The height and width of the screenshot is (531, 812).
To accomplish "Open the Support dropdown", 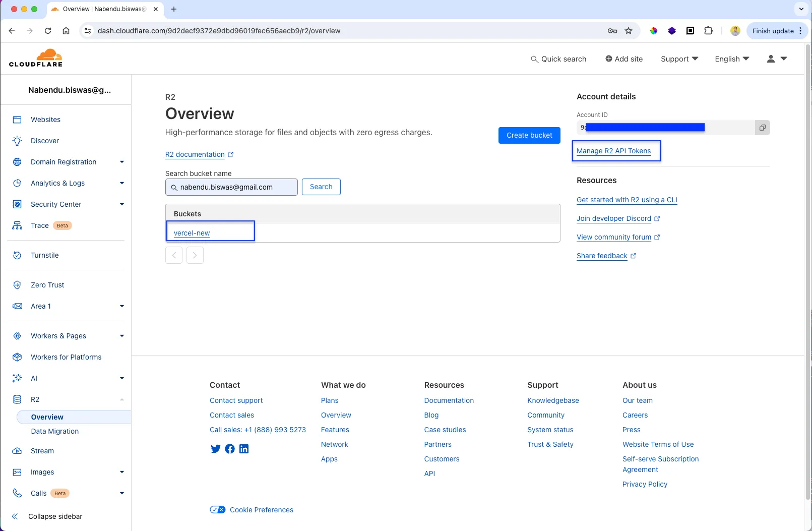I will 679,59.
